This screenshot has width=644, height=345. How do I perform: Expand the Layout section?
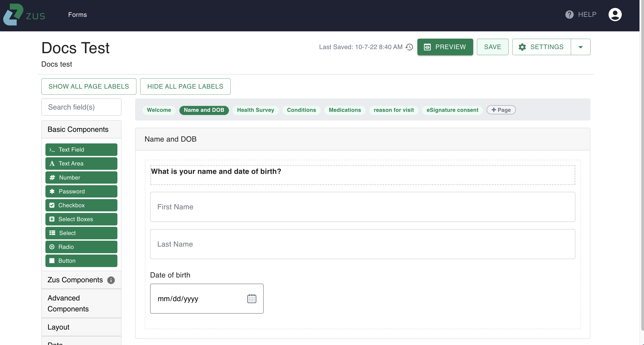81,327
